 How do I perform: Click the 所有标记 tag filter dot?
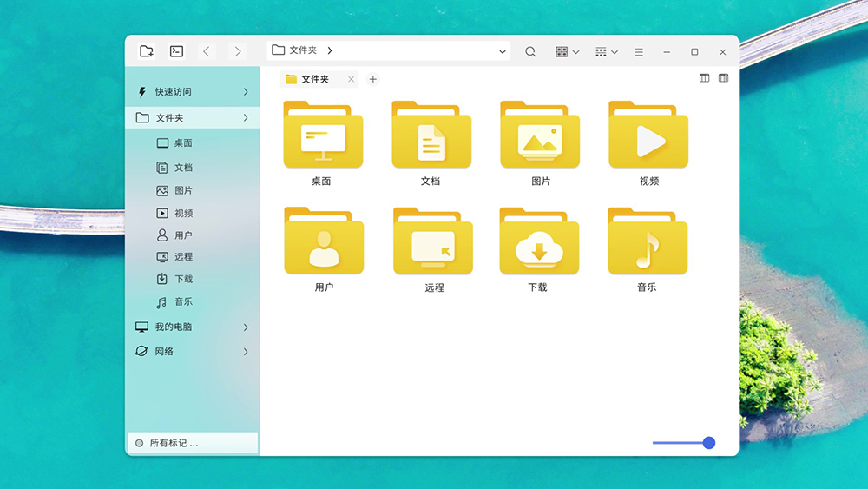tap(139, 443)
